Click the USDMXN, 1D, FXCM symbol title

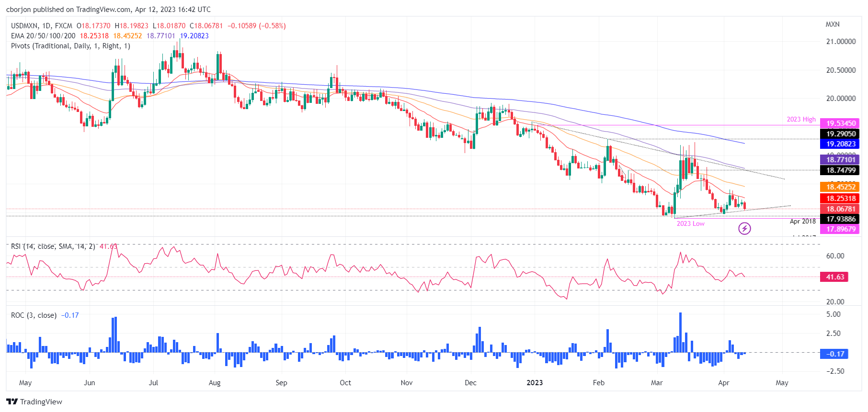pyautogui.click(x=42, y=26)
